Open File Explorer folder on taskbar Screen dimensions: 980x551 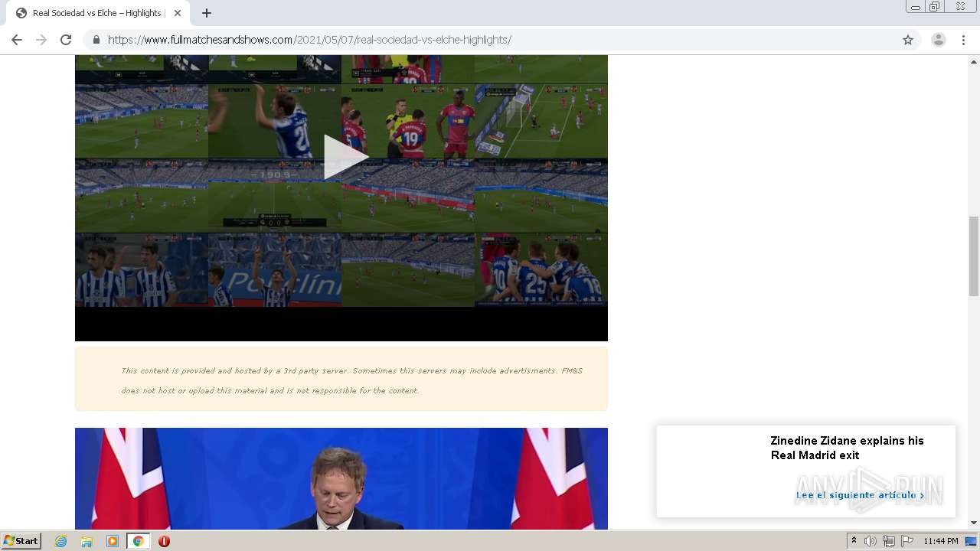coord(87,541)
